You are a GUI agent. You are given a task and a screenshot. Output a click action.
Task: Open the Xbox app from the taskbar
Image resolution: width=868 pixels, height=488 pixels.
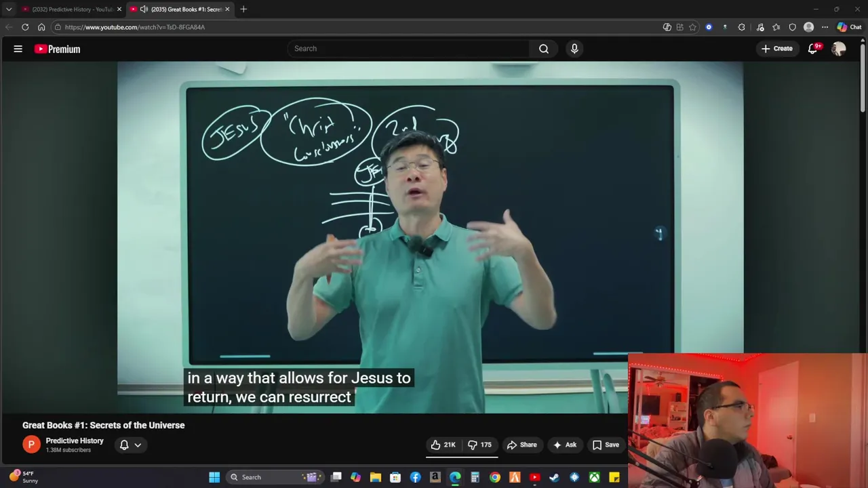[595, 477]
